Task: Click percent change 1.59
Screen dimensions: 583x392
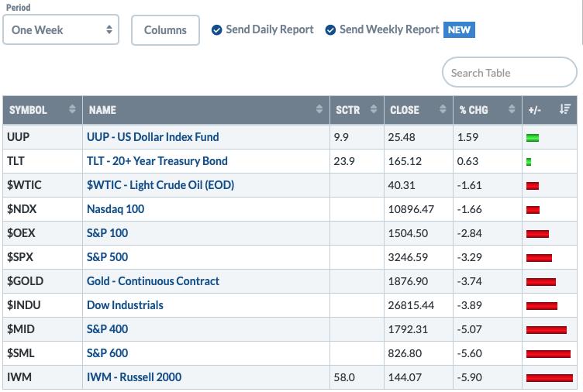Action: [x=467, y=137]
